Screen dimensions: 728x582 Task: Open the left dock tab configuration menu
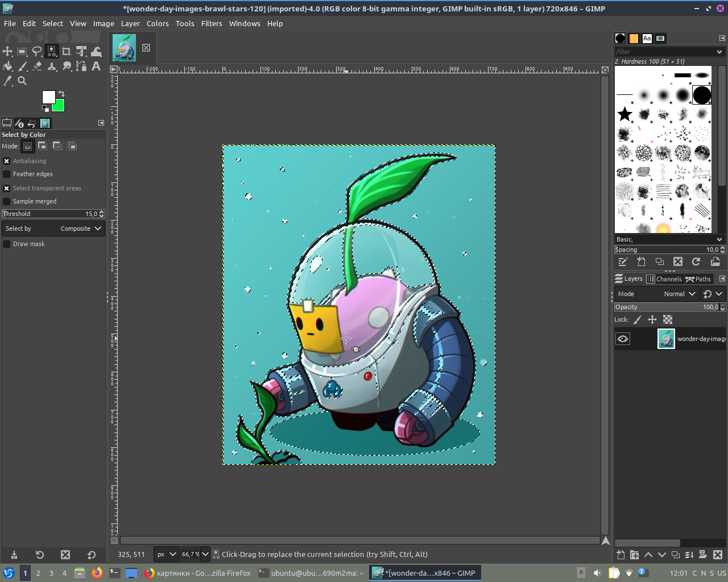101,123
